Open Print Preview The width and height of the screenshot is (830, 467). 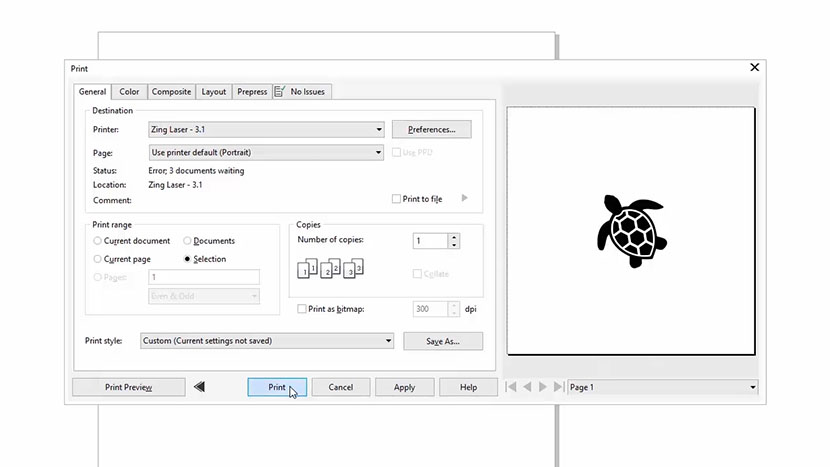pyautogui.click(x=128, y=387)
